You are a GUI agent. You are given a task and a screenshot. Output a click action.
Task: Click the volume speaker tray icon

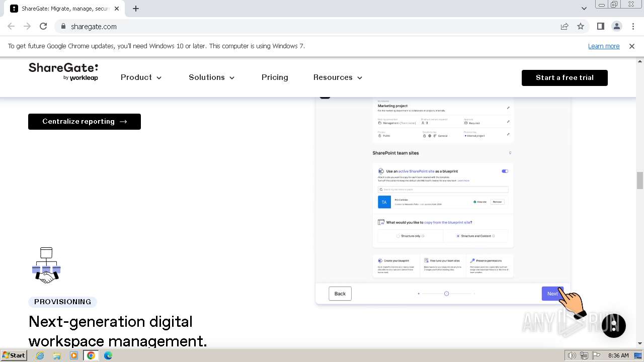click(572, 355)
